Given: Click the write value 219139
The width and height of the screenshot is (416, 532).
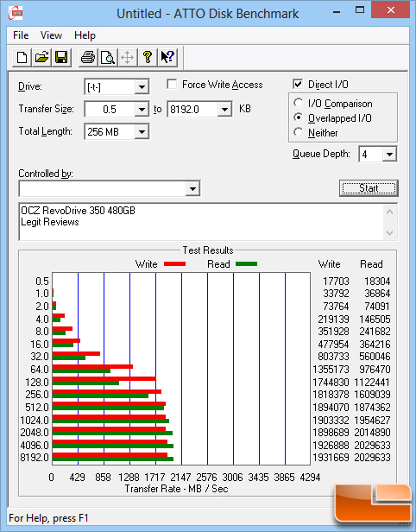Looking at the screenshot, I should tap(333, 320).
